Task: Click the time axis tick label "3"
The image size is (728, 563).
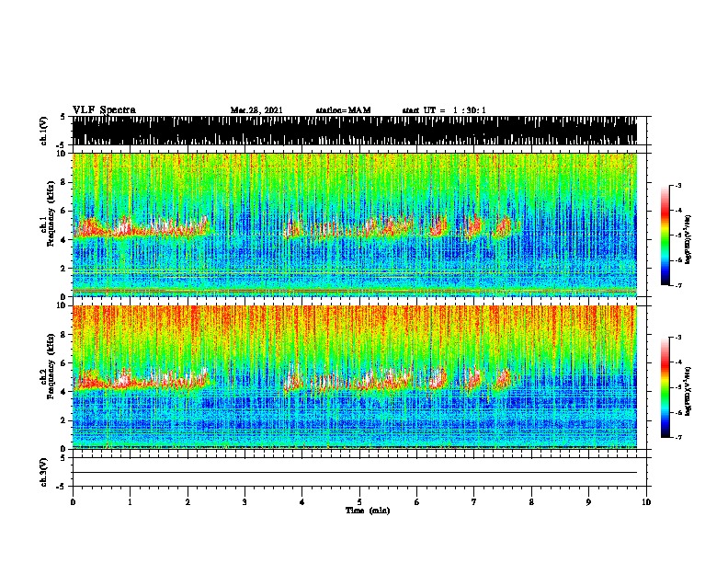Action: (x=245, y=501)
